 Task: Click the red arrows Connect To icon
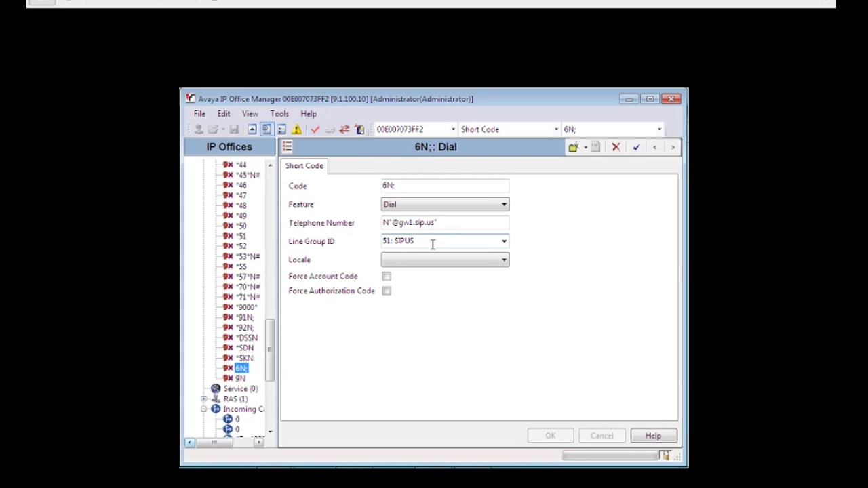tap(344, 129)
